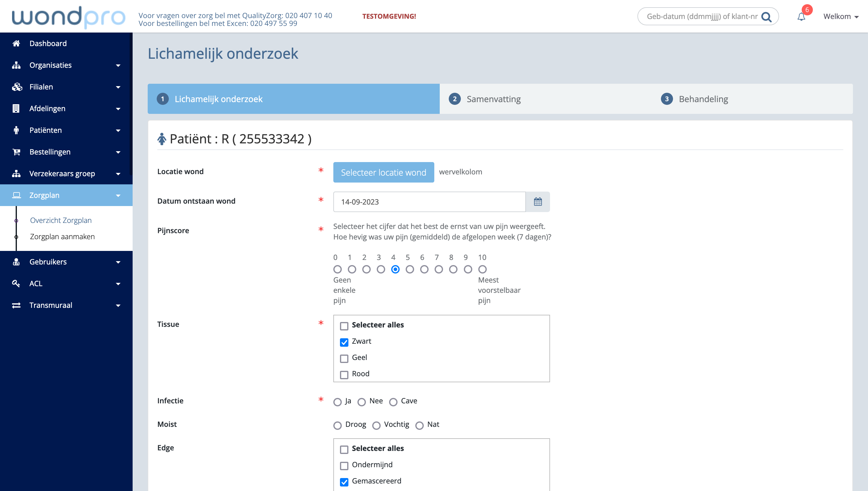Expand the Organisaties menu arrow
This screenshot has height=491, width=868.
(x=118, y=65)
